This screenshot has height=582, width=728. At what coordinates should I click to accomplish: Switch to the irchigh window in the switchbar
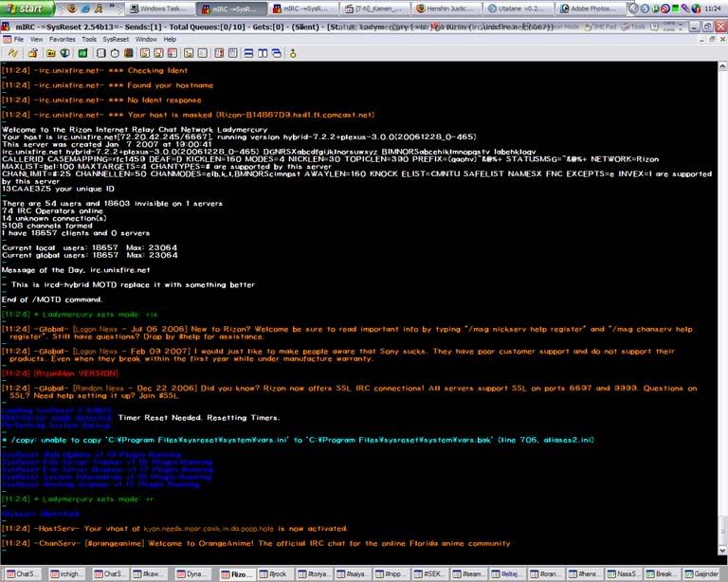tap(65, 573)
